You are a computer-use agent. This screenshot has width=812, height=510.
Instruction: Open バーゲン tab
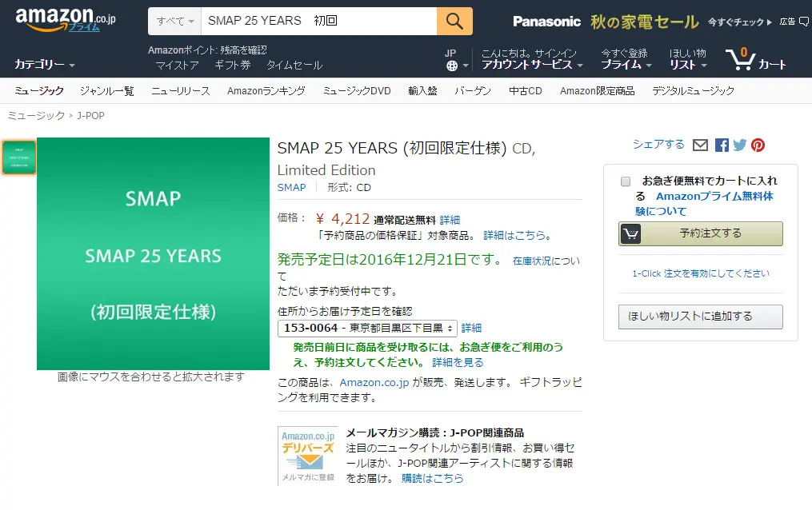[473, 91]
